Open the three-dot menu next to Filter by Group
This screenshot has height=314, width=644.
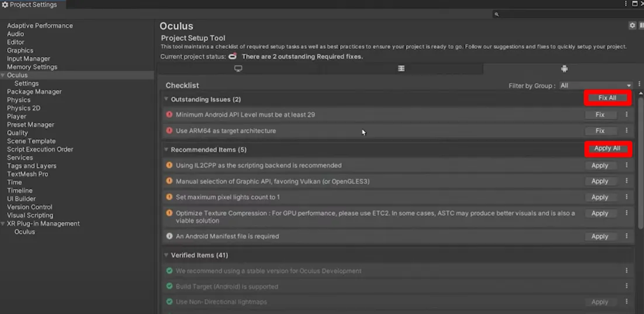point(639,84)
